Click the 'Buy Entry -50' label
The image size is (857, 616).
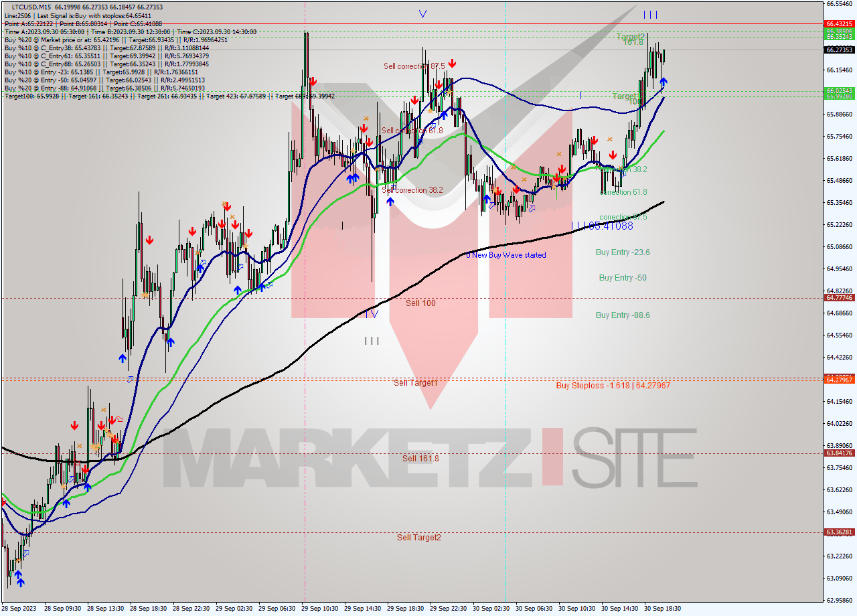click(623, 278)
